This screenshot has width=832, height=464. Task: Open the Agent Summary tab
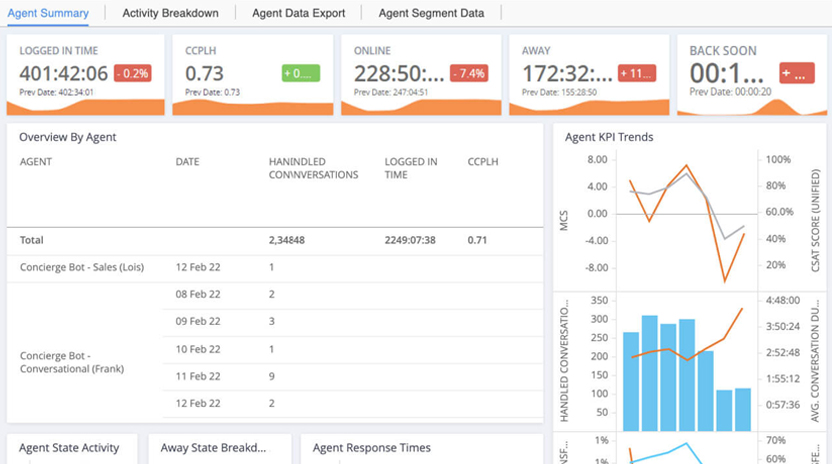(48, 13)
